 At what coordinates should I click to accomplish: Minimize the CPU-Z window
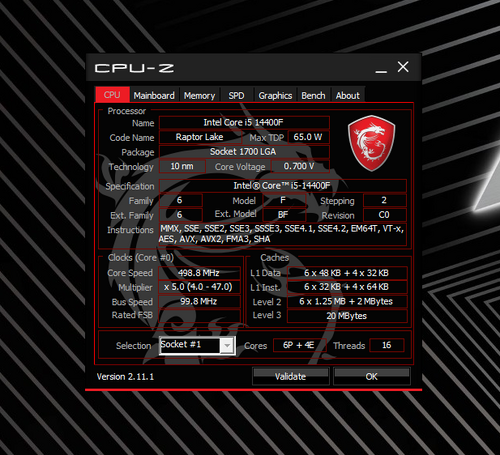point(381,68)
